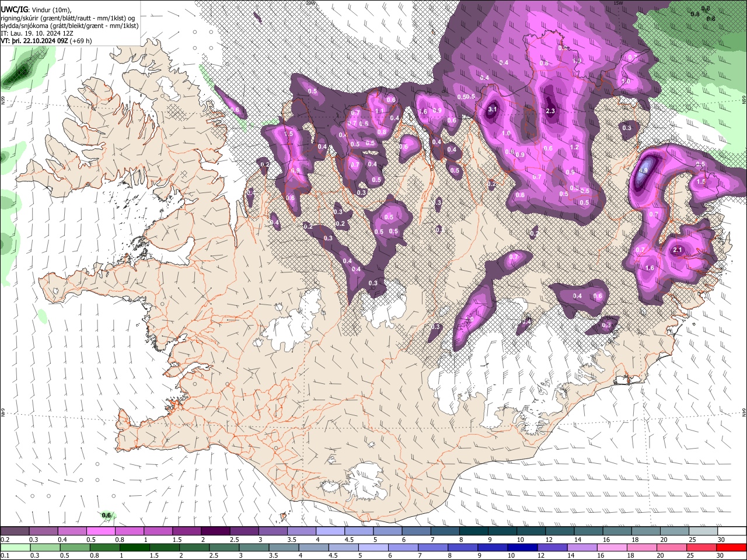Screen dimensions: 747x560
Task: Select the 2.1 snowfall value in the east
Action: point(678,250)
